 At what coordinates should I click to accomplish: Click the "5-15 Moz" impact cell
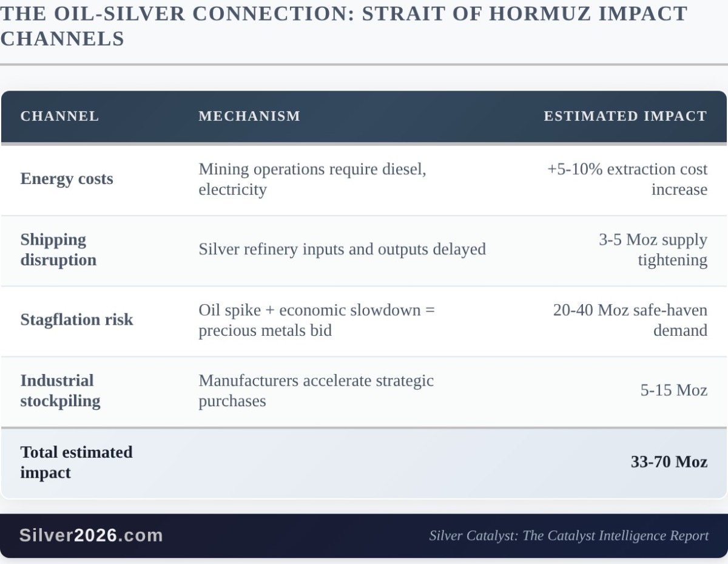click(x=673, y=390)
